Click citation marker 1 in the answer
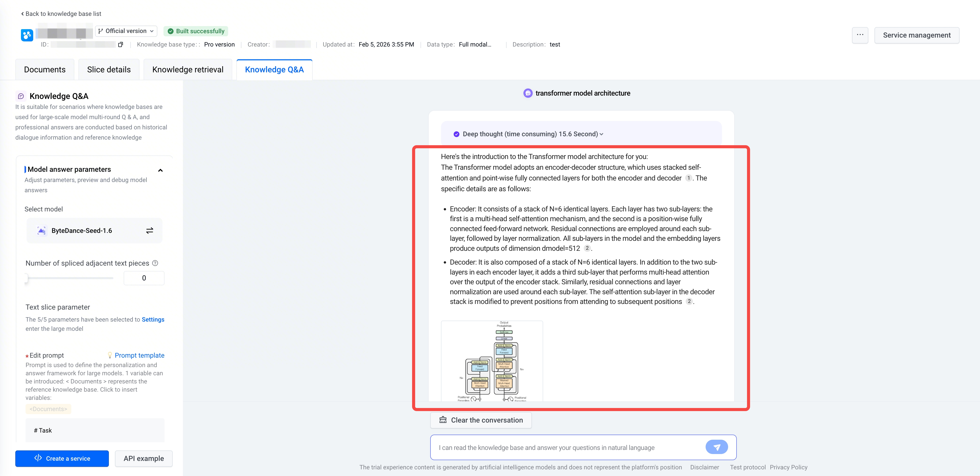 [x=688, y=178]
